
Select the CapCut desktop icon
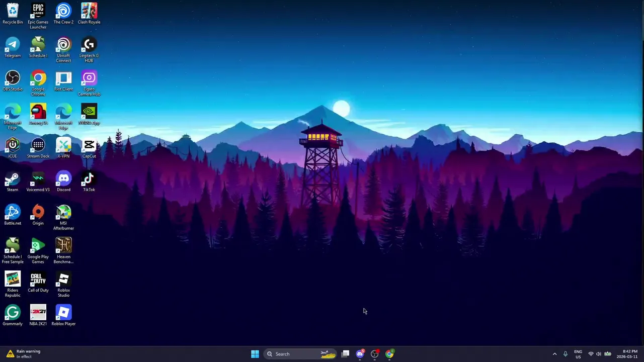coord(89,148)
